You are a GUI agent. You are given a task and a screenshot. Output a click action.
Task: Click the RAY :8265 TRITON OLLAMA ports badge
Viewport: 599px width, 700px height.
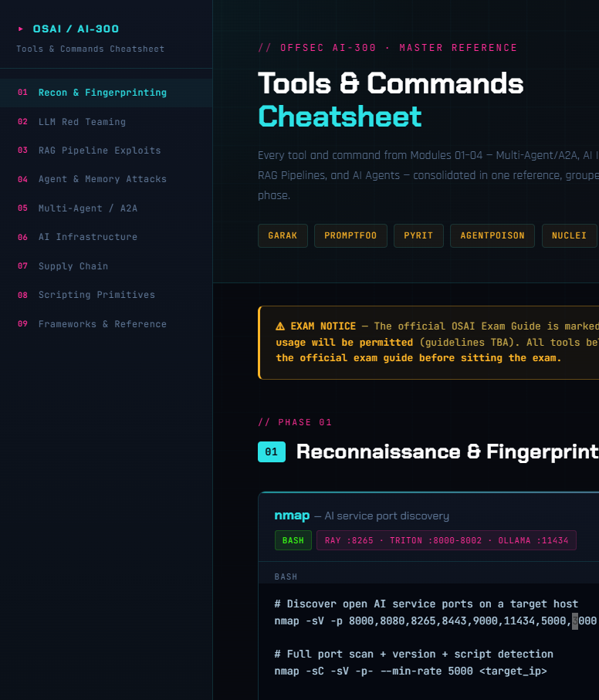[446, 540]
